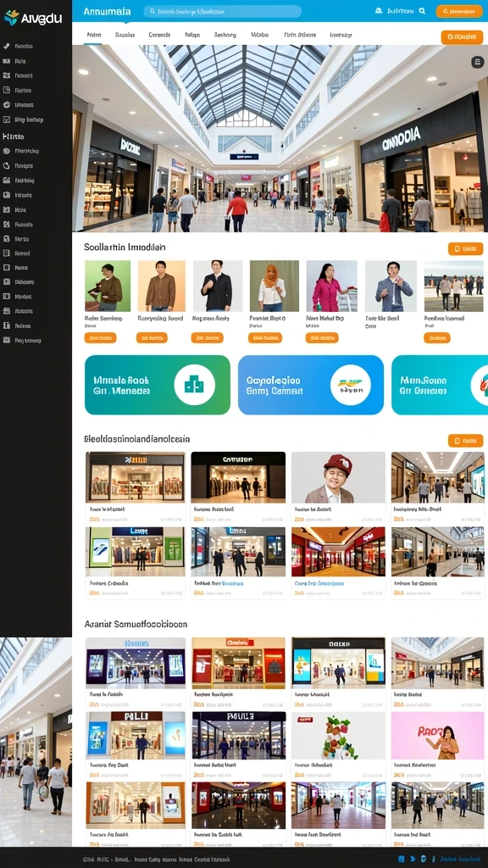Click the first blue social icon in footer
The height and width of the screenshot is (868, 488).
pos(402,860)
